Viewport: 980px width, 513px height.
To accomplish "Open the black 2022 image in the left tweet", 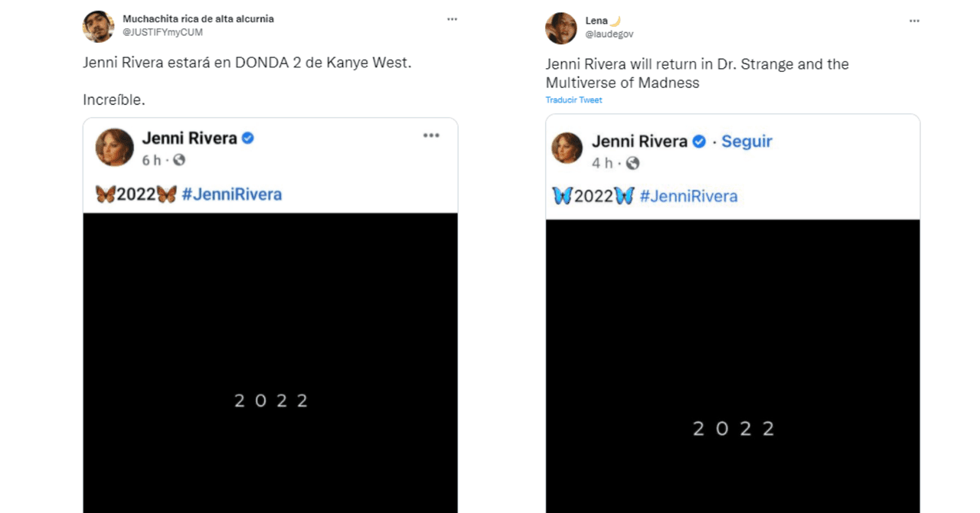I will [x=269, y=360].
